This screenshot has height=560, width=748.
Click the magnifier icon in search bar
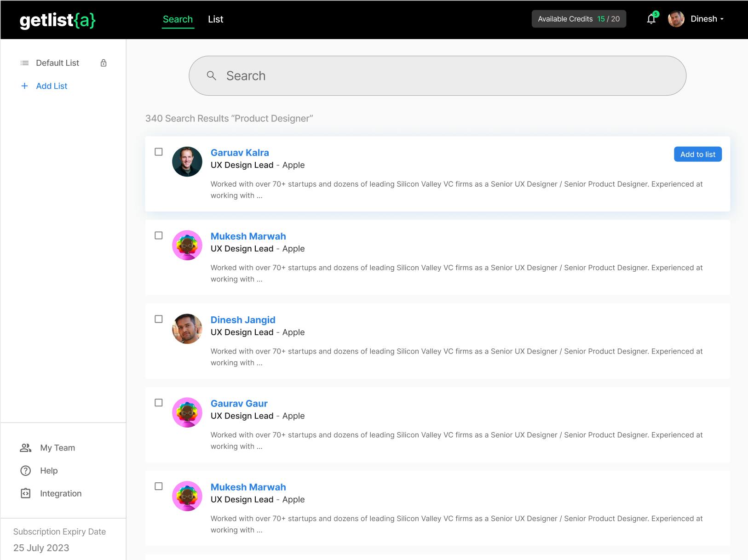[x=212, y=76]
